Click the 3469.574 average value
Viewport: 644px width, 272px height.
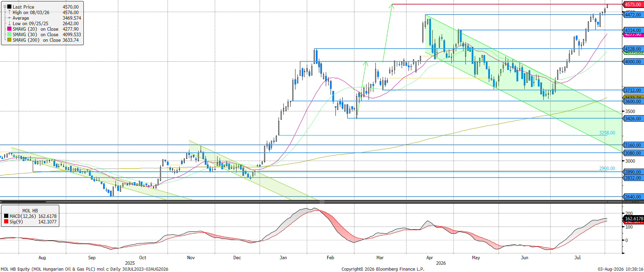(72, 18)
